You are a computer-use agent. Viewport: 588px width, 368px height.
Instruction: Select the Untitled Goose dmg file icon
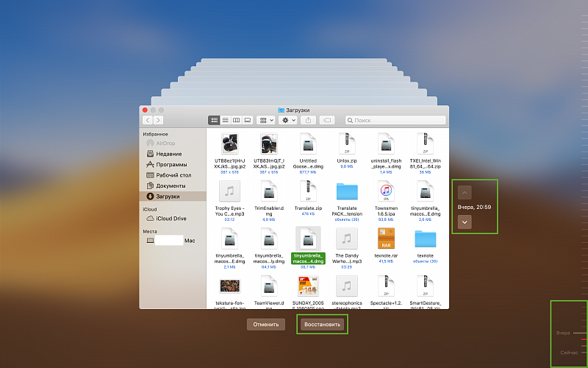(308, 144)
